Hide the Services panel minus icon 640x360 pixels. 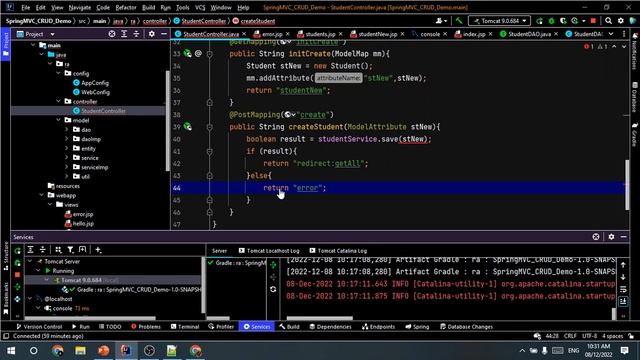623,237
